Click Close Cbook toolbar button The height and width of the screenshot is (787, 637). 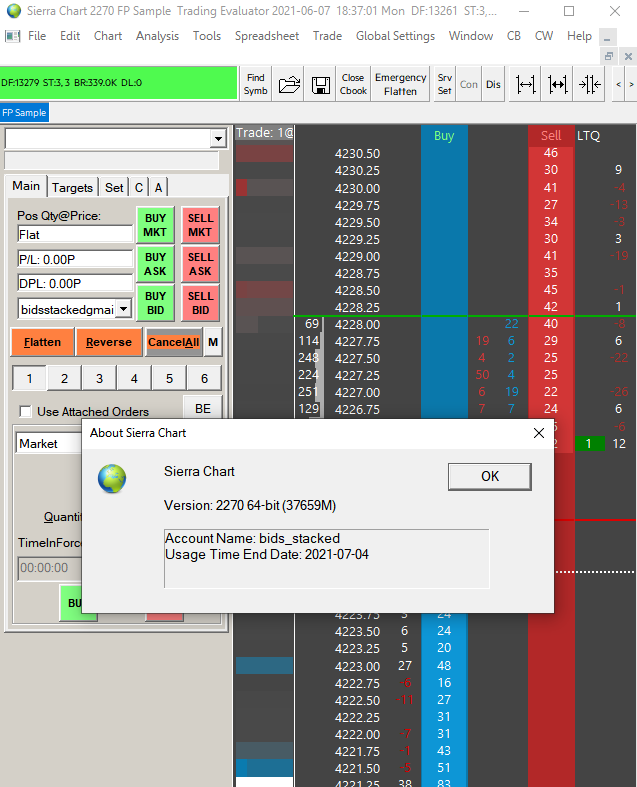coord(353,84)
